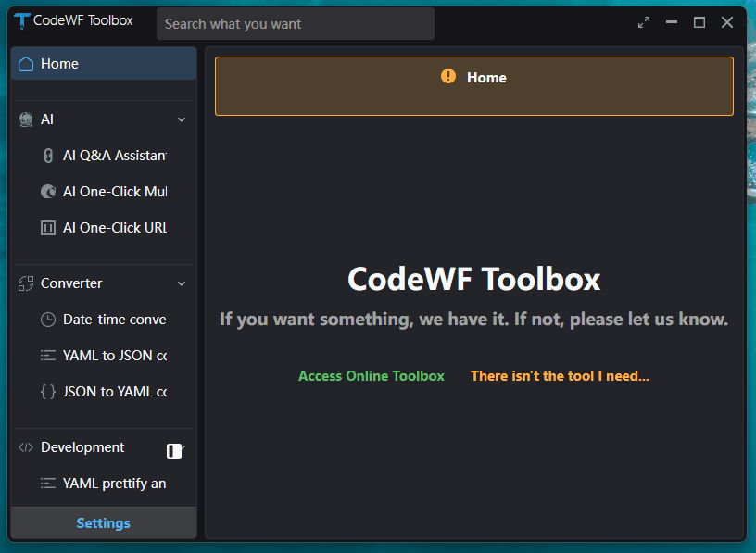Screen dimensions: 756x553
Task: Toggle full-screen with the expand arrows icon
Action: [x=644, y=22]
